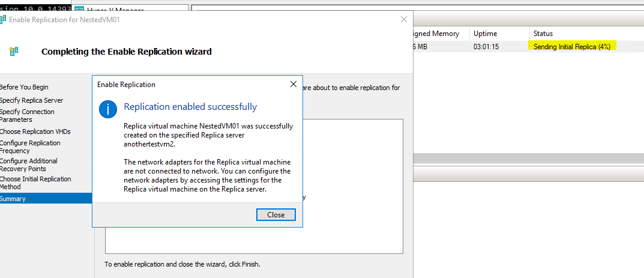Click the Close button in success dialog
The width and height of the screenshot is (644, 278).
point(275,215)
